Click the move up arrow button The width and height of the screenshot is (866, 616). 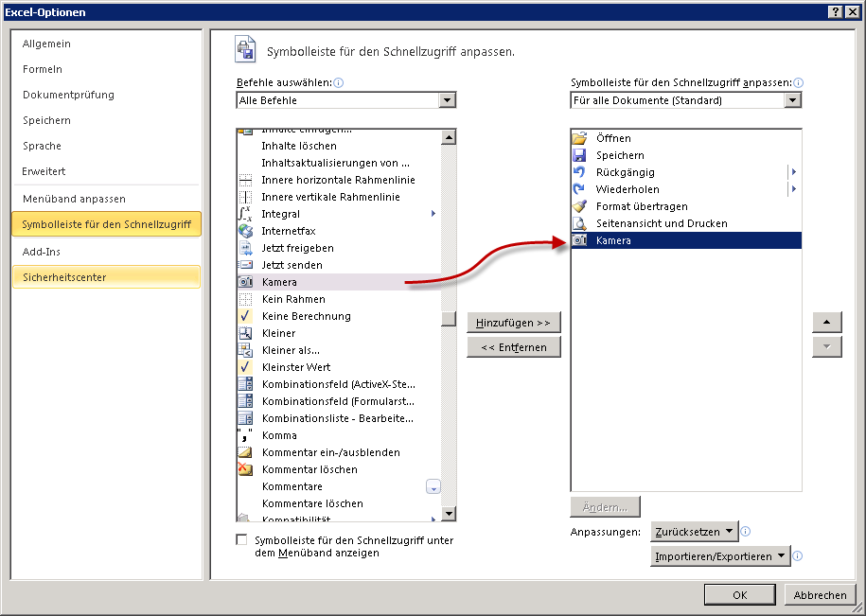[x=827, y=323]
